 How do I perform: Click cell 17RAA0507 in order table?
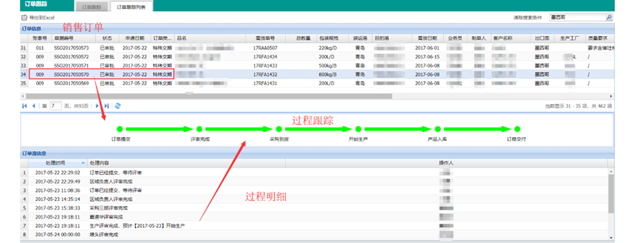coord(265,48)
